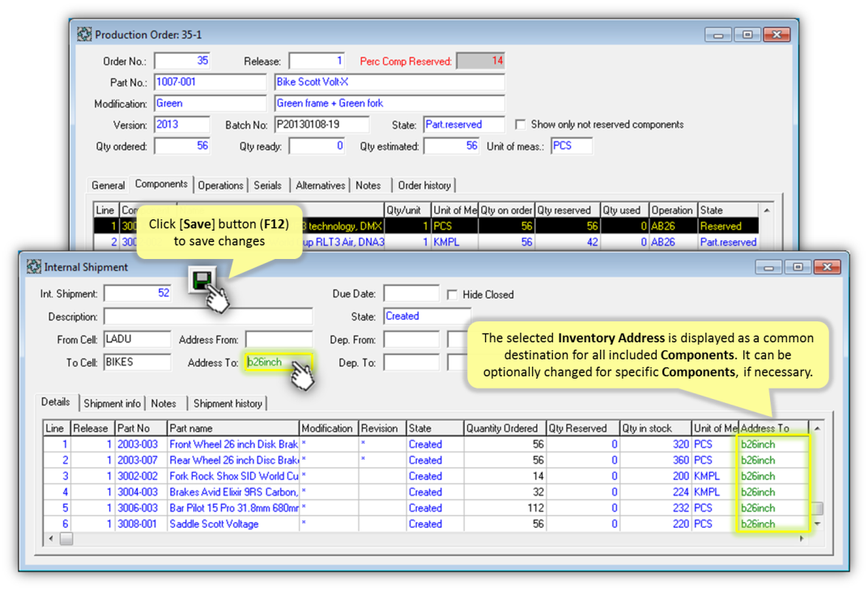Maximize the Production Order window
The width and height of the screenshot is (868, 590).
(747, 35)
